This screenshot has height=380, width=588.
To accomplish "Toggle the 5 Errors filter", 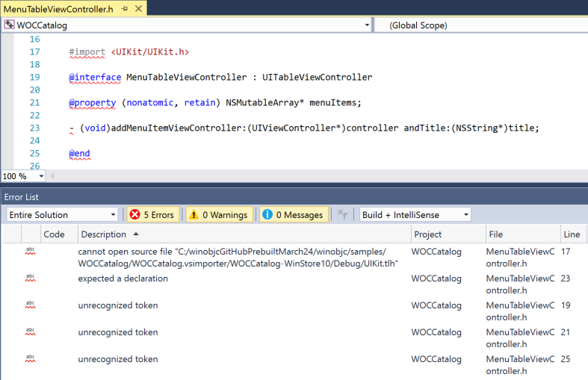I will [152, 215].
